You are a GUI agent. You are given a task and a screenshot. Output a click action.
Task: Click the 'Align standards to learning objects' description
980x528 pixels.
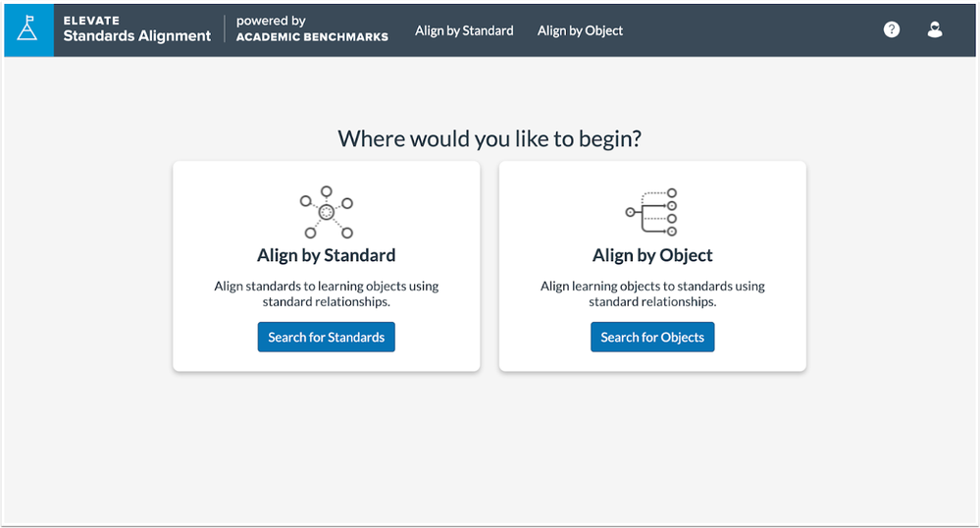point(327,293)
